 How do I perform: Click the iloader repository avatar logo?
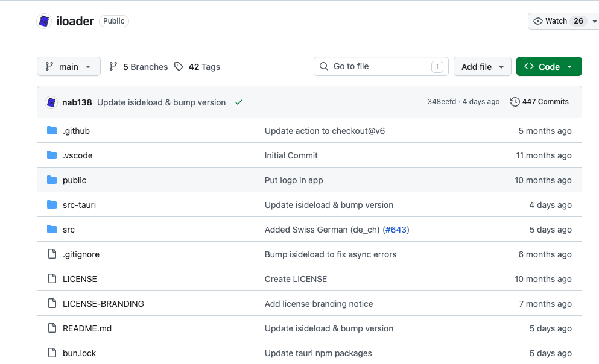pos(44,21)
